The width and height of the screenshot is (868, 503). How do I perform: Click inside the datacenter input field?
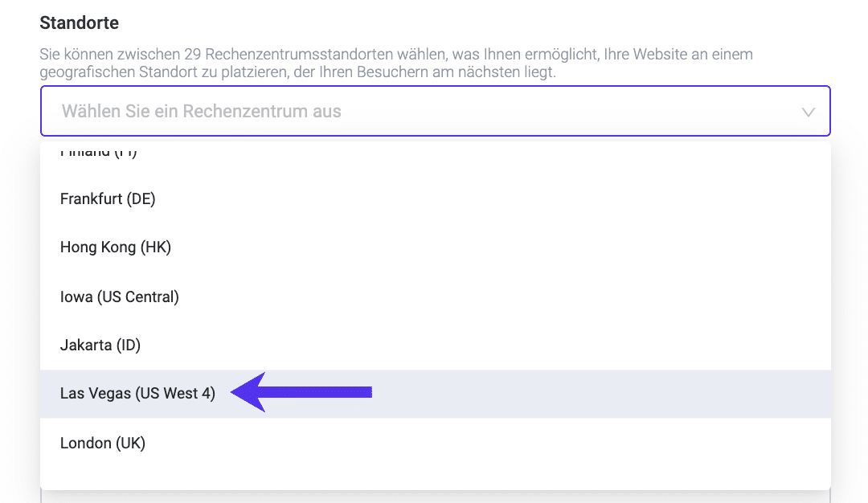click(321, 111)
